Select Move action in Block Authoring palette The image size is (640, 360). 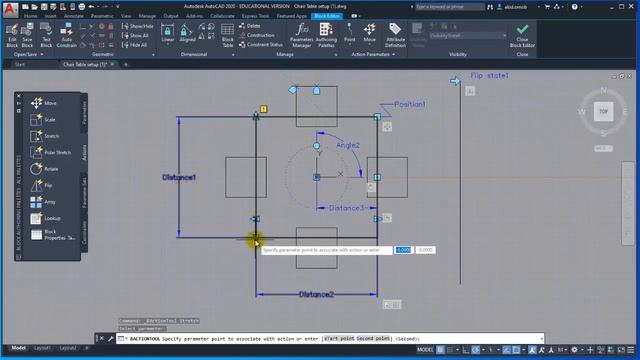click(x=44, y=103)
